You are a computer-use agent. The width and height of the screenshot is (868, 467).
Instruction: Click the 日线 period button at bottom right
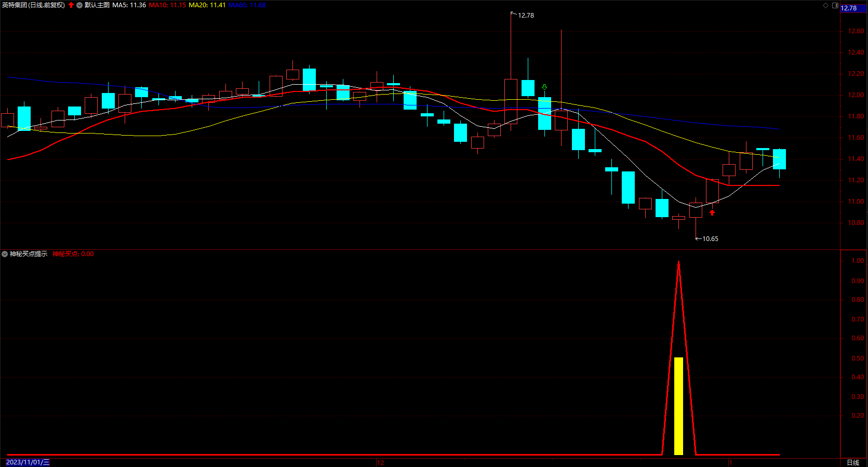[853, 462]
